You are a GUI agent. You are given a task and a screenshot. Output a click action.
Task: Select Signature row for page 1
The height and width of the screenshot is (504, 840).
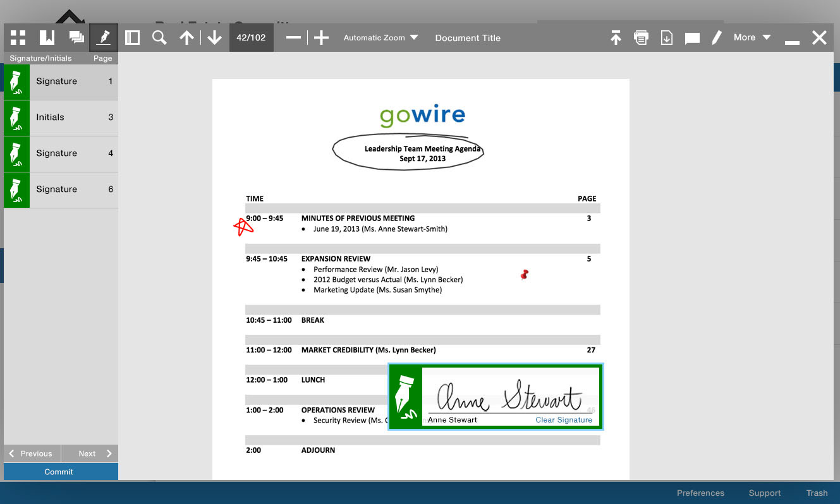point(61,81)
